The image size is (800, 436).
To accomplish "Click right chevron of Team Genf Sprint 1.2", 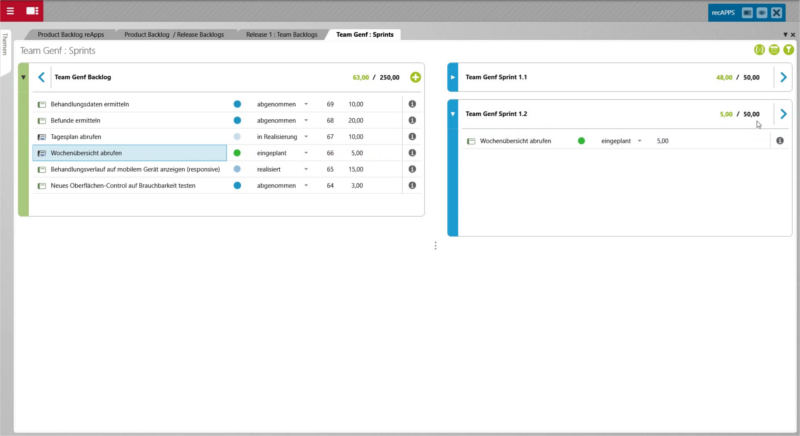I will point(783,114).
